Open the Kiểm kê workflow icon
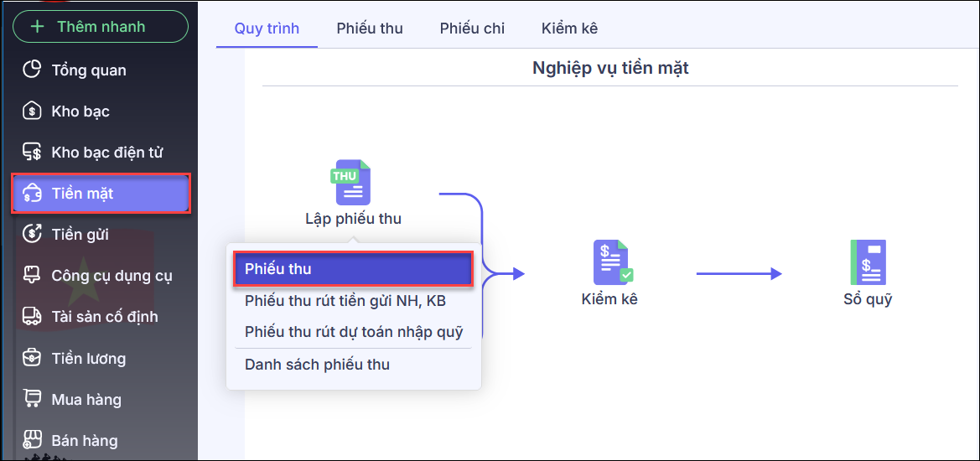 pyautogui.click(x=611, y=262)
